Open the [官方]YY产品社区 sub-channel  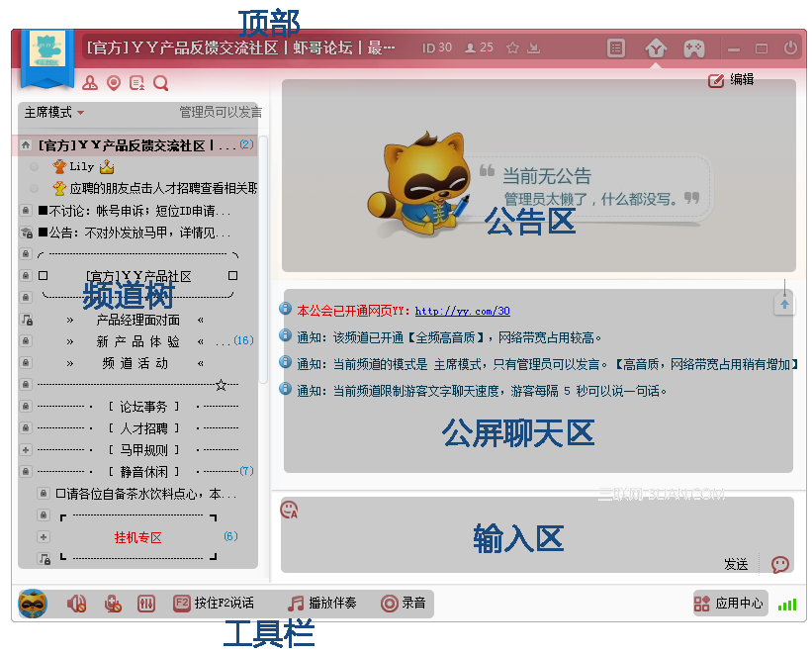pos(138,276)
